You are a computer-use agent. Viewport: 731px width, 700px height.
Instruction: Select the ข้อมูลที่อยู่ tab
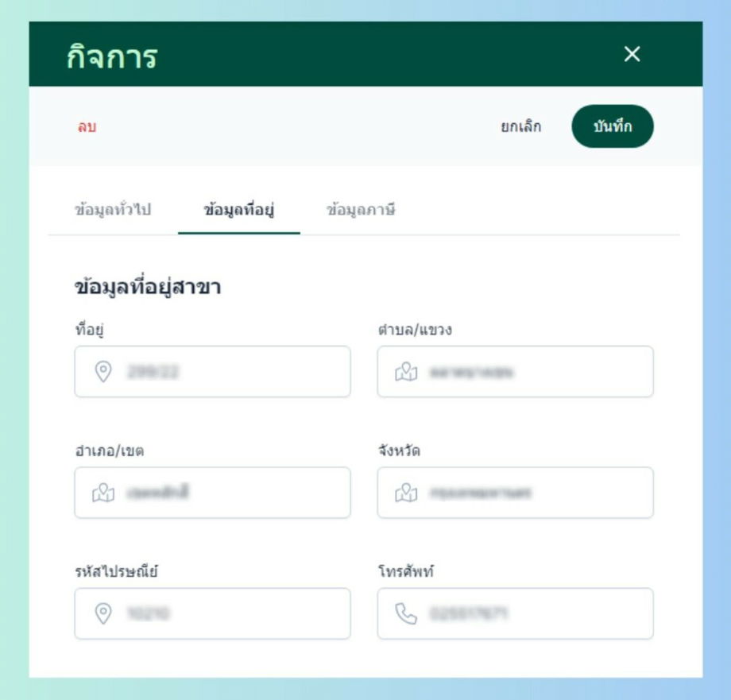point(238,210)
